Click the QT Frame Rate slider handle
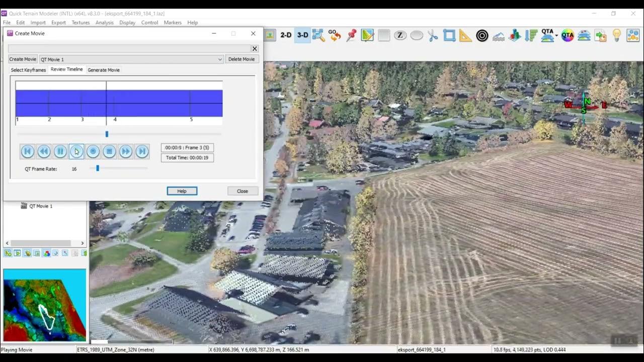 [x=98, y=168]
